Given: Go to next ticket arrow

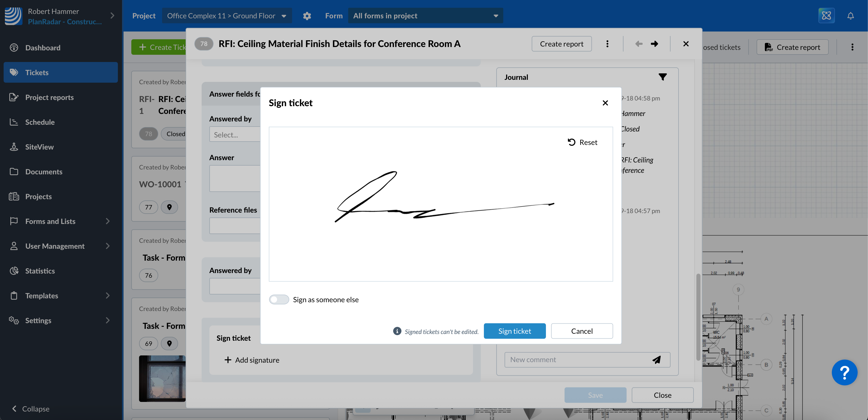Looking at the screenshot, I should (x=654, y=44).
